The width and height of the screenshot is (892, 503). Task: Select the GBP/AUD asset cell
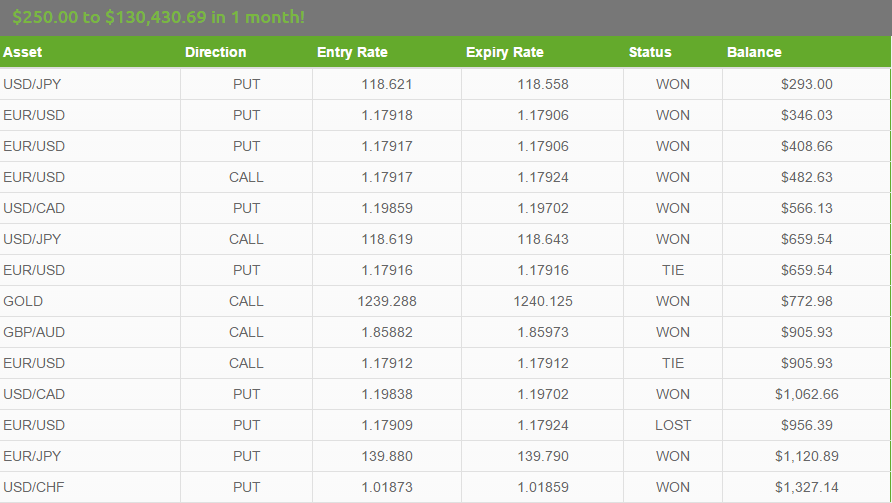[x=90, y=332]
